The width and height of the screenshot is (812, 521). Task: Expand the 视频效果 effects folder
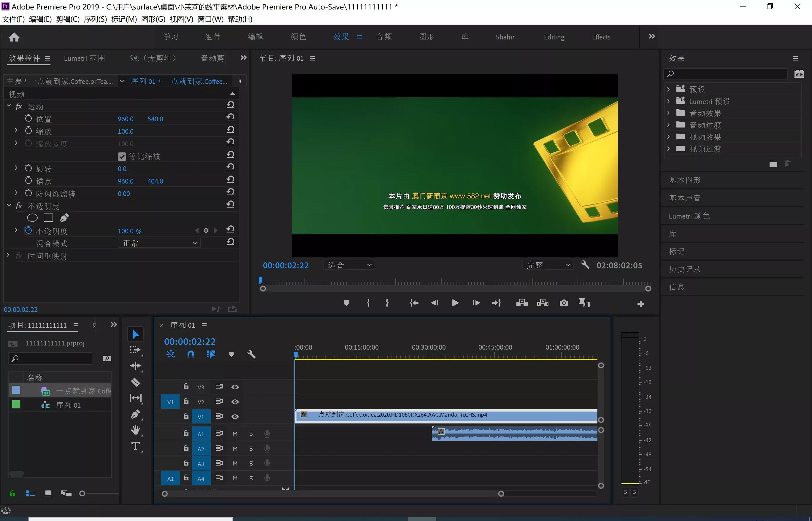pos(668,137)
